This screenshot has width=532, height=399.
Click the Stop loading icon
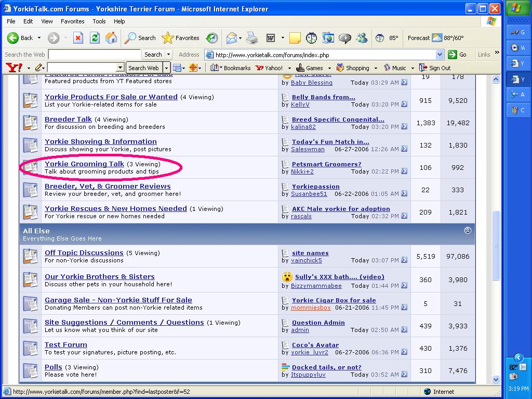tap(78, 38)
